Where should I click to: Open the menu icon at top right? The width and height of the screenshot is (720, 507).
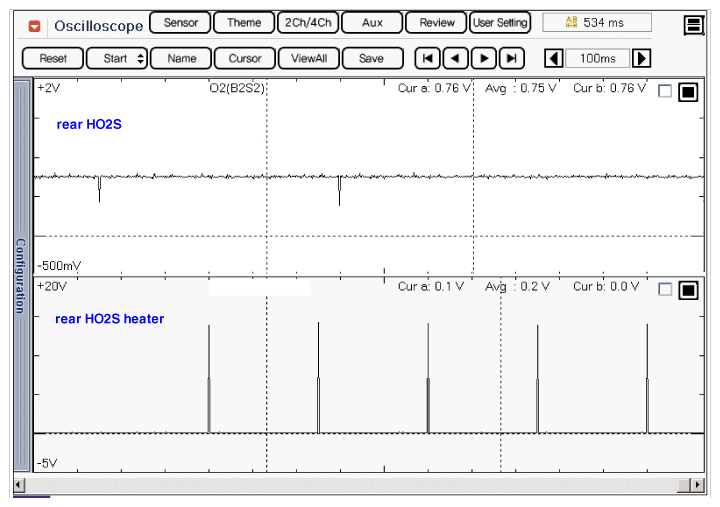click(x=693, y=25)
